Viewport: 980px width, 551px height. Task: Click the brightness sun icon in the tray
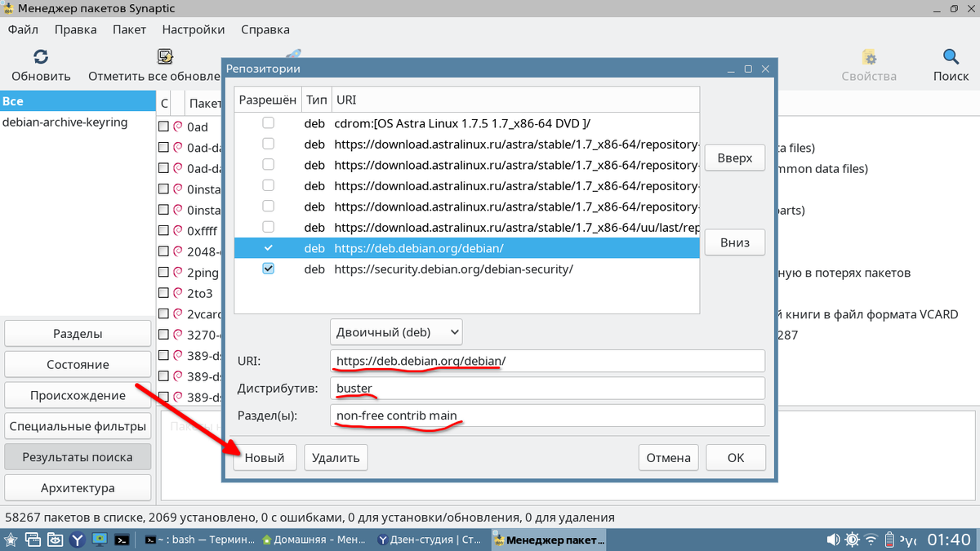pyautogui.click(x=852, y=540)
